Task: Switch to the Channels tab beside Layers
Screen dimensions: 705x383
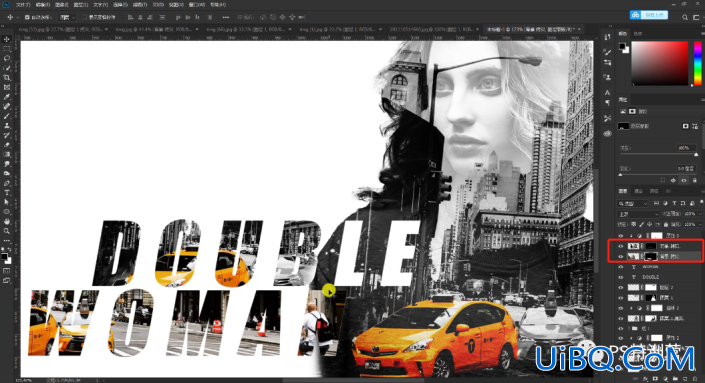Action: click(x=638, y=191)
